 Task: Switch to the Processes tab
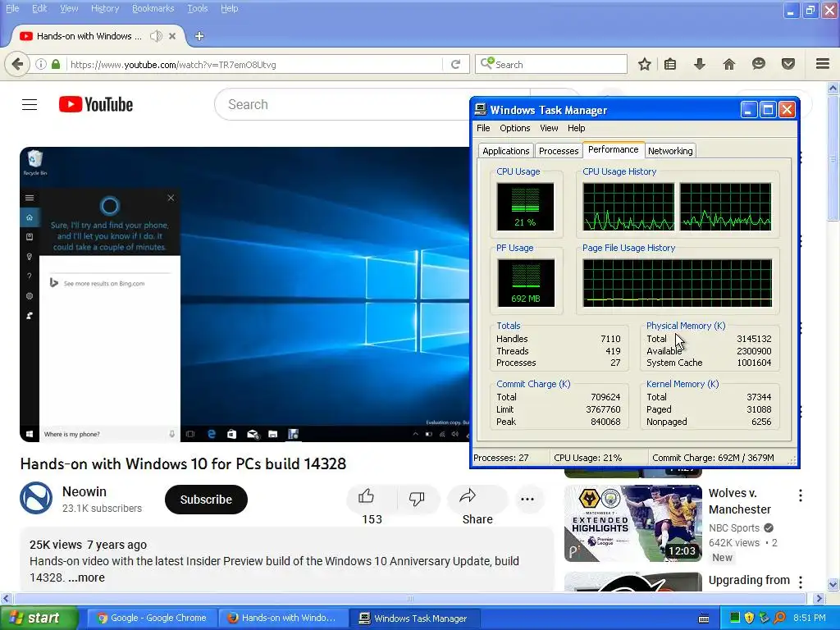click(x=559, y=151)
